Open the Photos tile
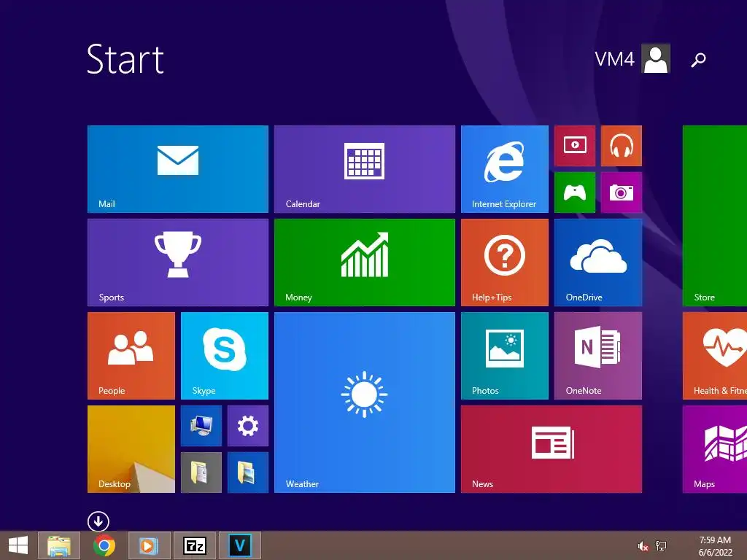Image resolution: width=747 pixels, height=560 pixels. 505,356
